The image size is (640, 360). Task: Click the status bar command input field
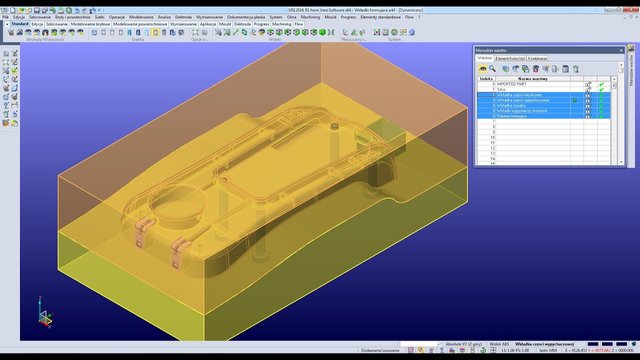(x=418, y=344)
